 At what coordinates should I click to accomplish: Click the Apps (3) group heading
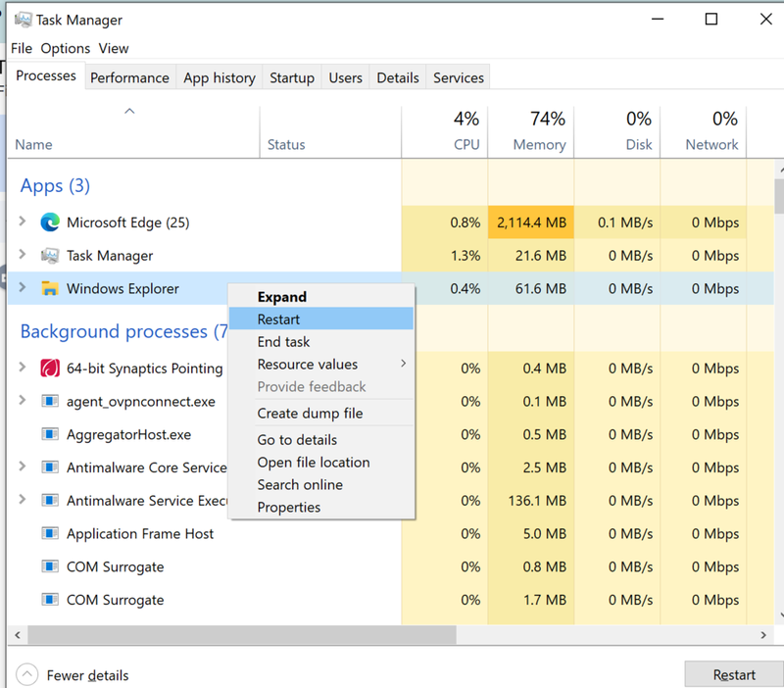click(x=55, y=185)
